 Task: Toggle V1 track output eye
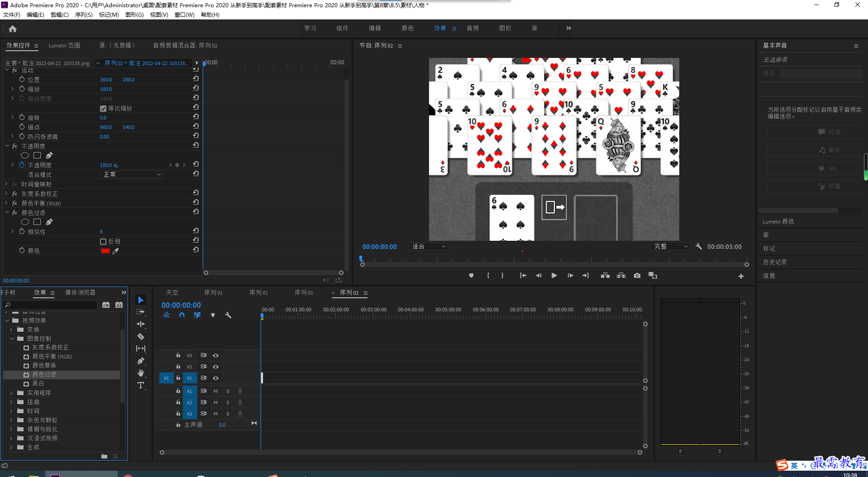216,378
